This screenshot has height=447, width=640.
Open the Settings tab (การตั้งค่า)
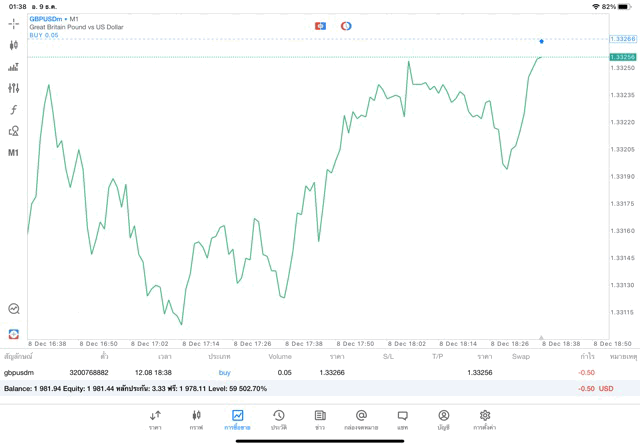[485, 419]
